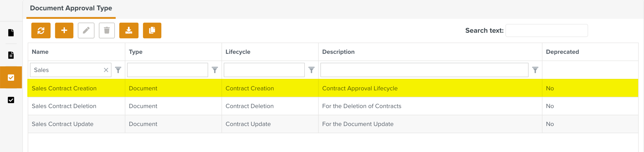Image resolution: width=644 pixels, height=152 pixels.
Task: Click the Search text input field
Action: (546, 30)
